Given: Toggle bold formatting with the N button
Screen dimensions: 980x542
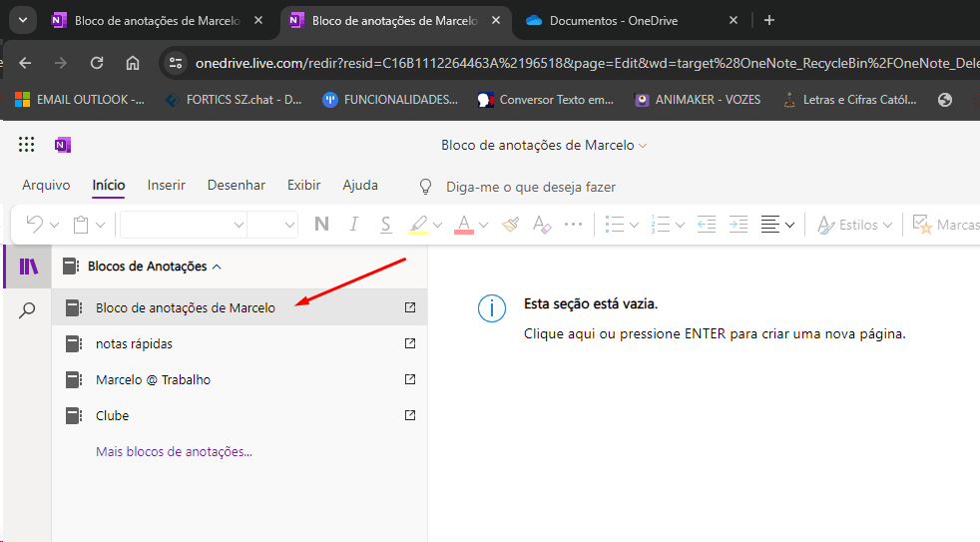Looking at the screenshot, I should coord(321,224).
